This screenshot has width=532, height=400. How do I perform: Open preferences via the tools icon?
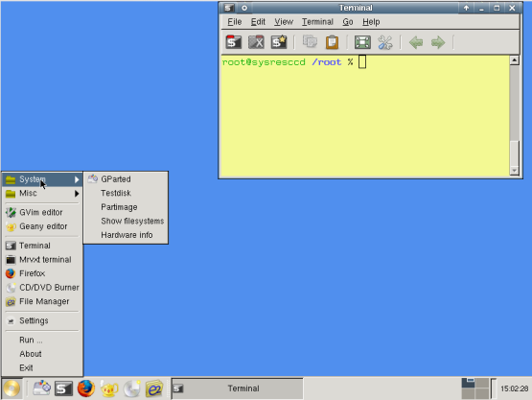[384, 42]
